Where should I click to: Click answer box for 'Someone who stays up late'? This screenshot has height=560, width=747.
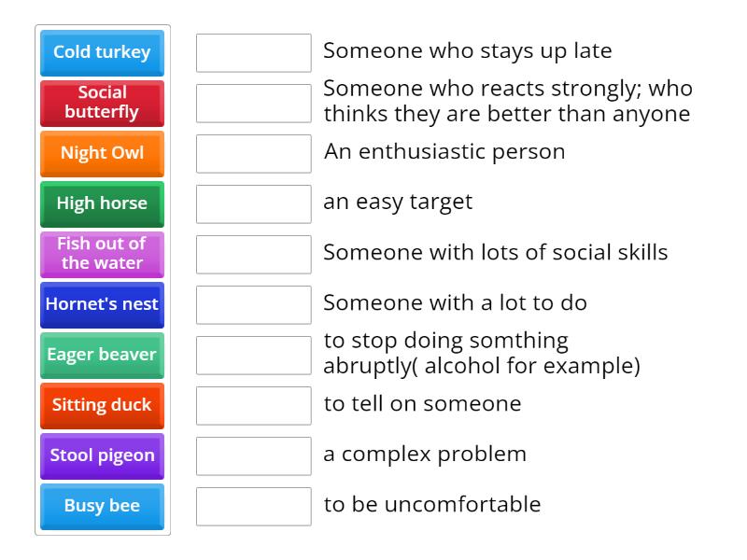pos(253,53)
